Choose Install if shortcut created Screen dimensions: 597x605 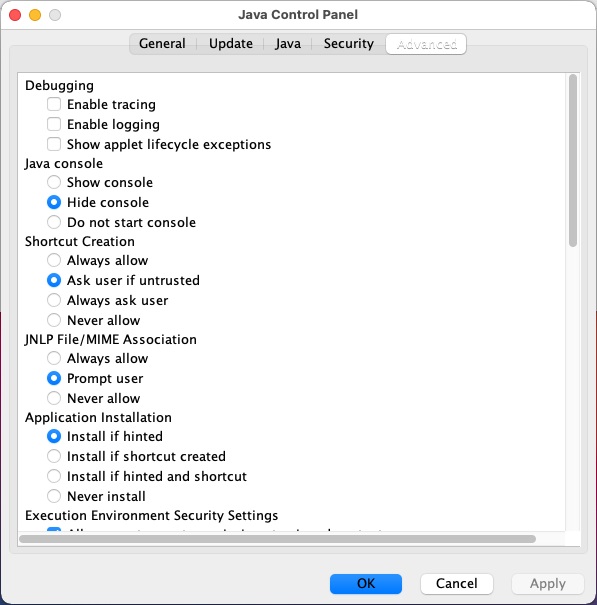(x=54, y=456)
